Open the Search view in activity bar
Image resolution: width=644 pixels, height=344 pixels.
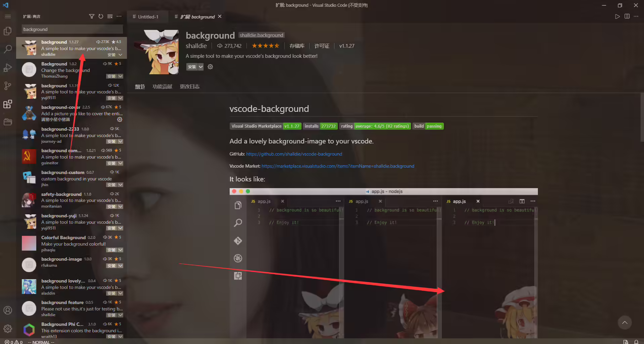pos(8,49)
